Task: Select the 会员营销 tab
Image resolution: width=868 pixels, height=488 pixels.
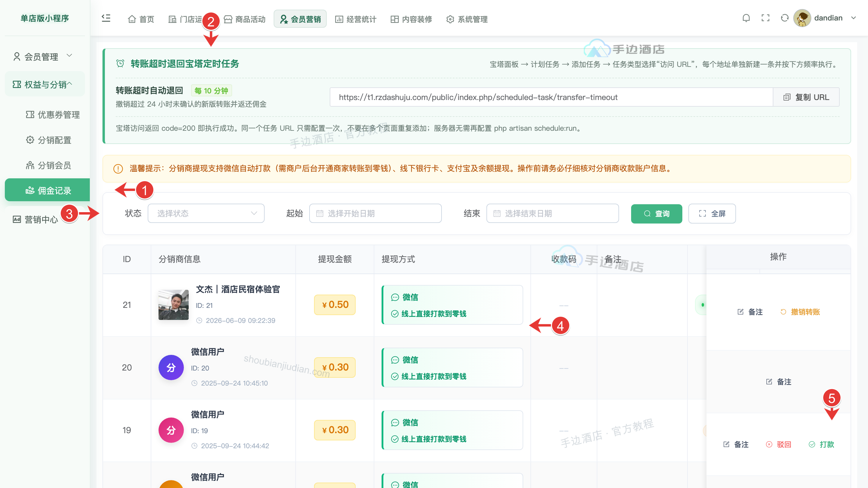Action: (x=300, y=19)
